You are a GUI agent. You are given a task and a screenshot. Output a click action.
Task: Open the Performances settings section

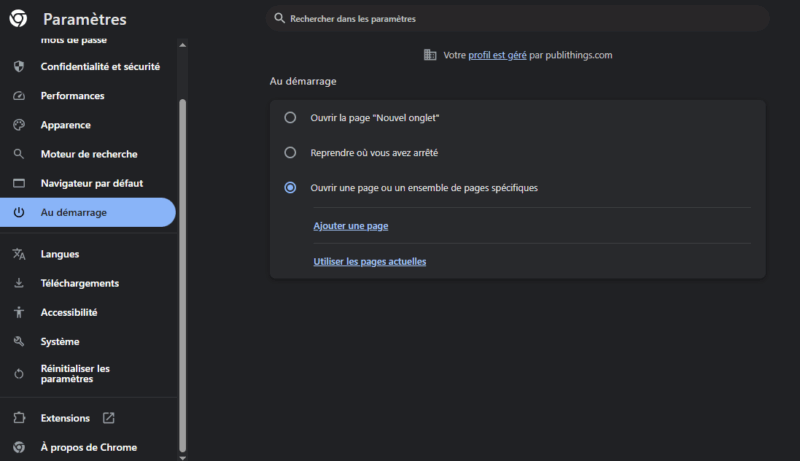(x=88, y=95)
